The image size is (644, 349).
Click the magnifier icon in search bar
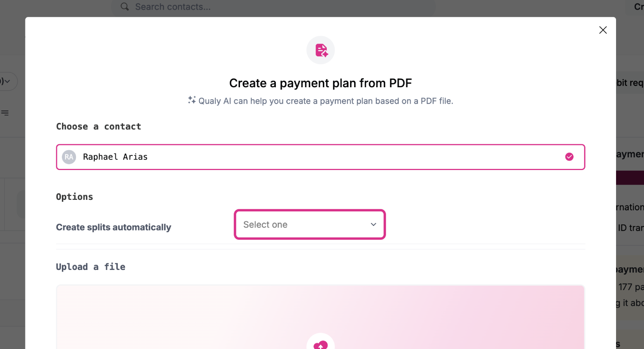(x=125, y=7)
